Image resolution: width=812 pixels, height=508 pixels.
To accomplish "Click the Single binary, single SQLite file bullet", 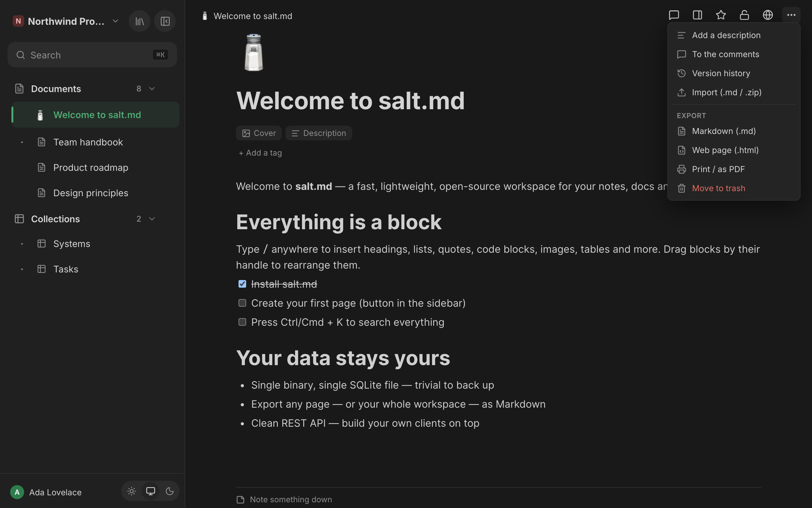I will tap(372, 385).
